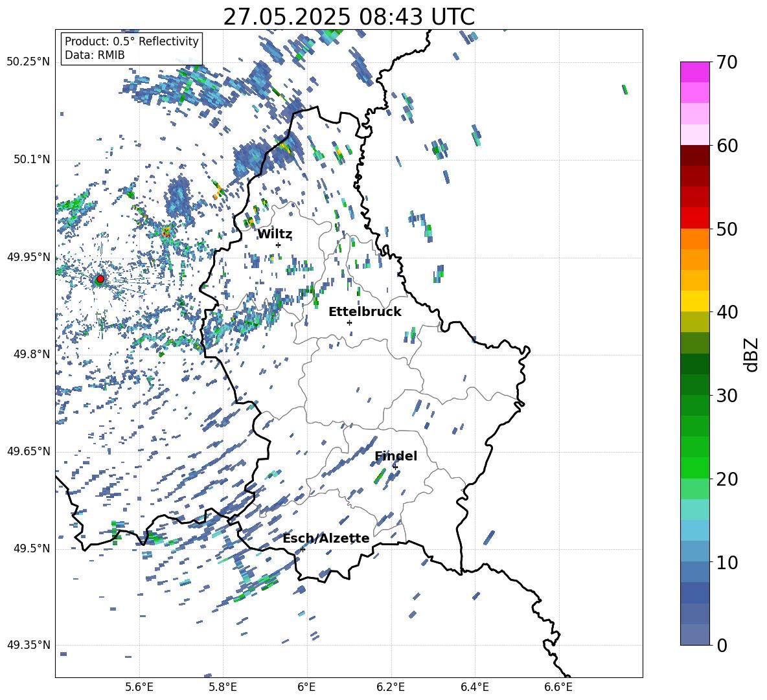Click the dark maroon swatch just below 60

tap(694, 155)
